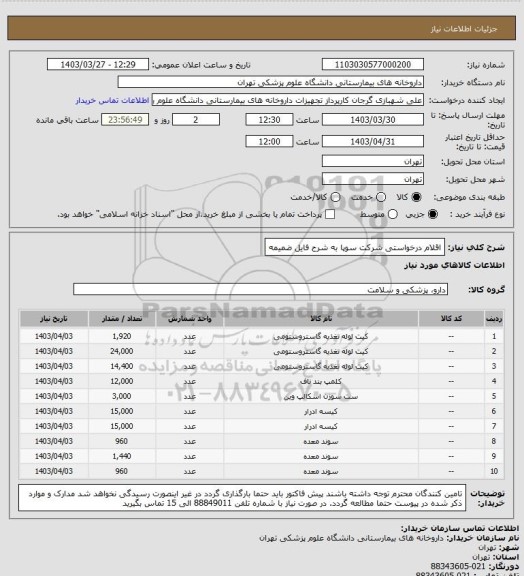Toggle the Islamic treasury payment checkbox

330,214
